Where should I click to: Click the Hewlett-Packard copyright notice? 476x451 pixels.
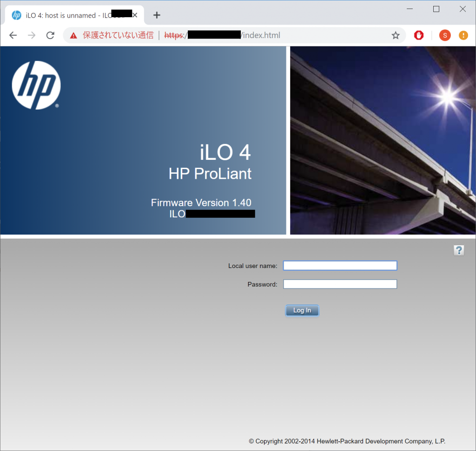coord(347,441)
